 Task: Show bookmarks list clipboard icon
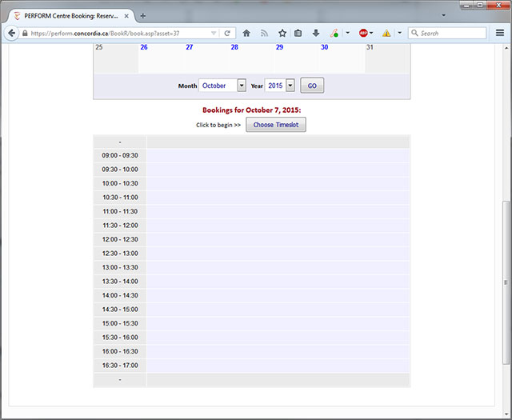(x=298, y=34)
